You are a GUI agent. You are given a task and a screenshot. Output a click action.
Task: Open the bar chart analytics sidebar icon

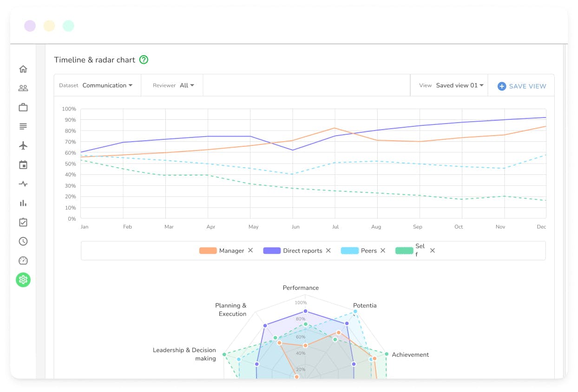23,203
